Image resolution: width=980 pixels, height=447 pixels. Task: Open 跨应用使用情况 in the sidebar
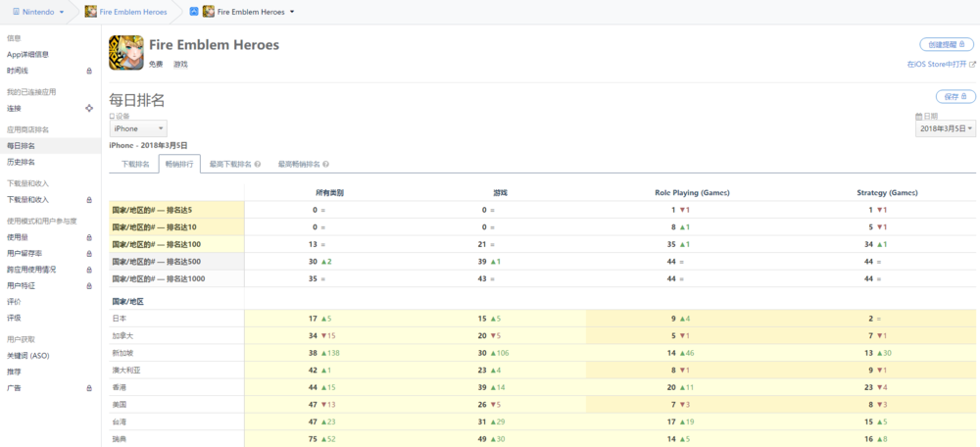tap(31, 271)
